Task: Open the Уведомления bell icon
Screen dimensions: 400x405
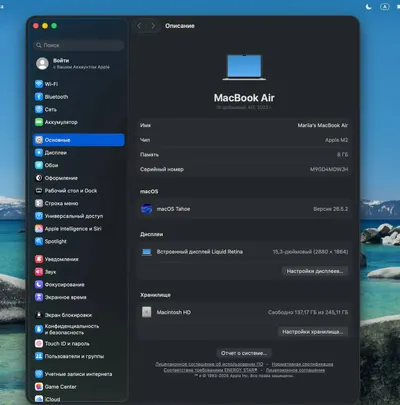Action: coord(39,259)
